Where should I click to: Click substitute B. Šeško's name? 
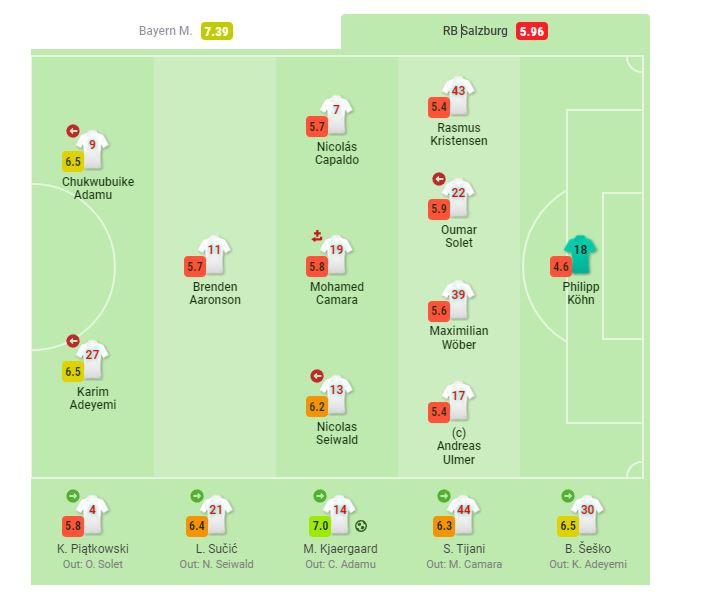click(x=587, y=549)
